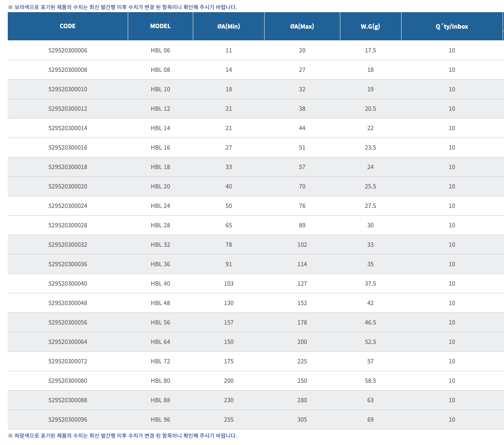Click the ØA(Min) column header

coord(228,26)
